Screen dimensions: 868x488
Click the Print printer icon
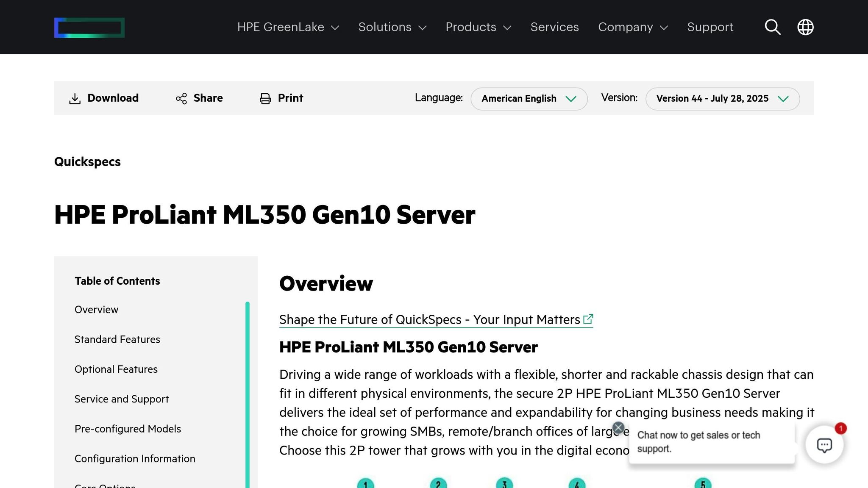point(265,98)
